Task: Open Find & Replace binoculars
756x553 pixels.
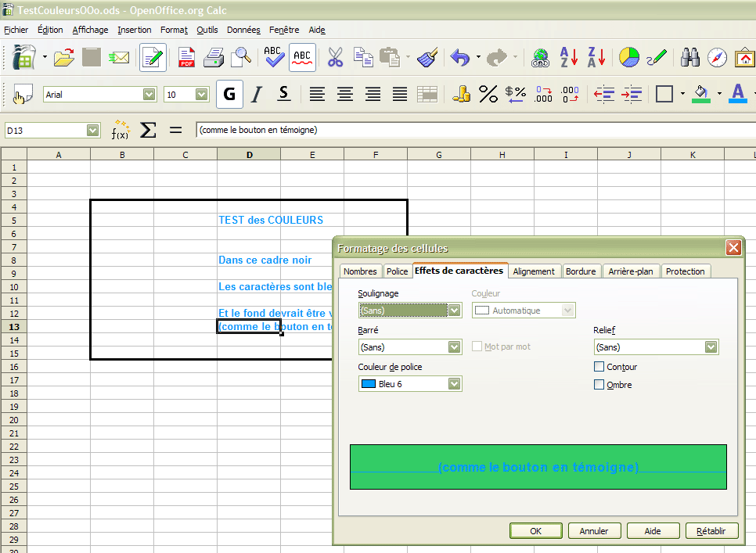Action: click(690, 58)
